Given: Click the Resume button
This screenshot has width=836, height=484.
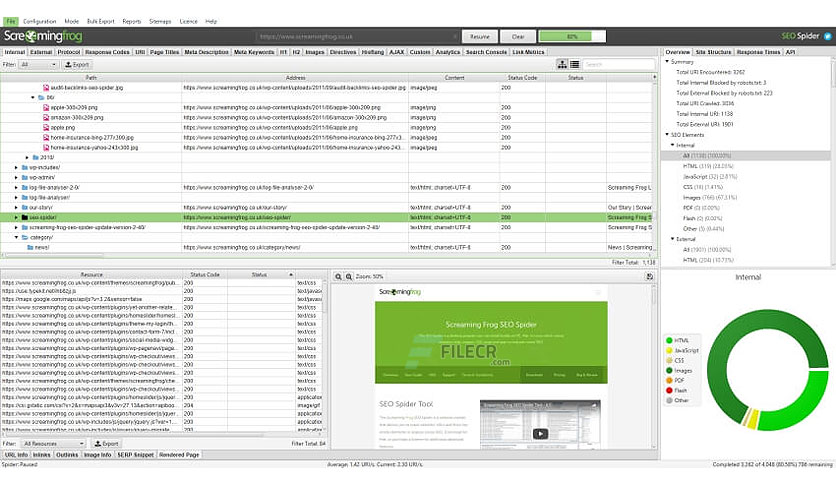Looking at the screenshot, I should [480, 37].
